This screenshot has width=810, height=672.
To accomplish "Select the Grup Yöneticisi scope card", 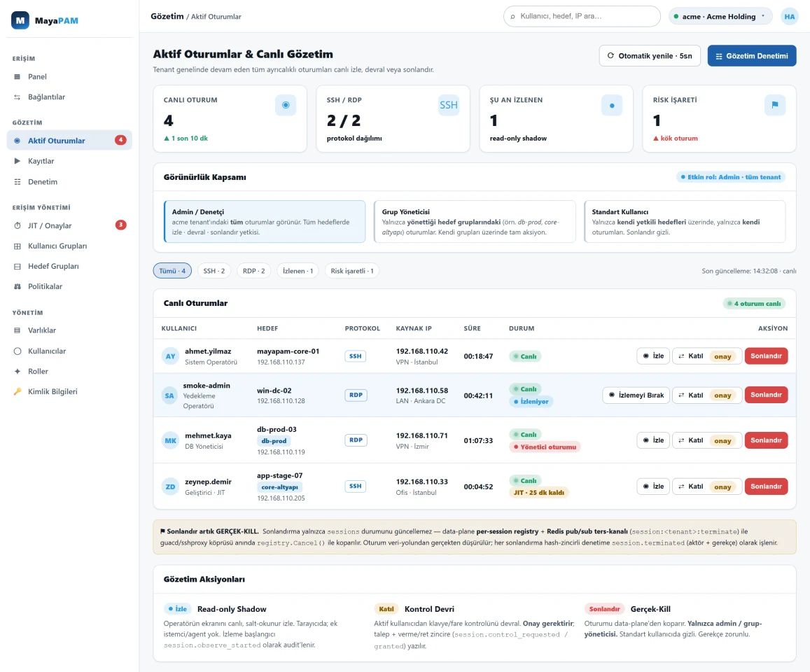I will coord(474,222).
